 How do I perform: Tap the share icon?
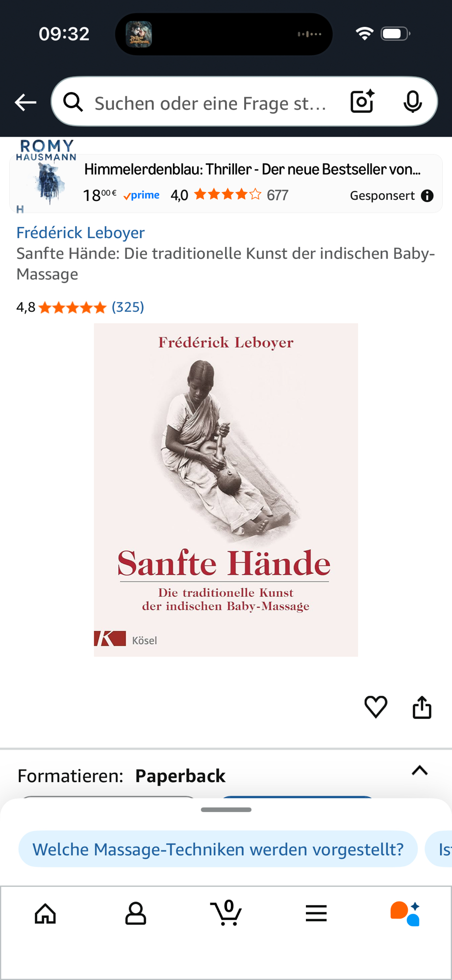point(422,707)
